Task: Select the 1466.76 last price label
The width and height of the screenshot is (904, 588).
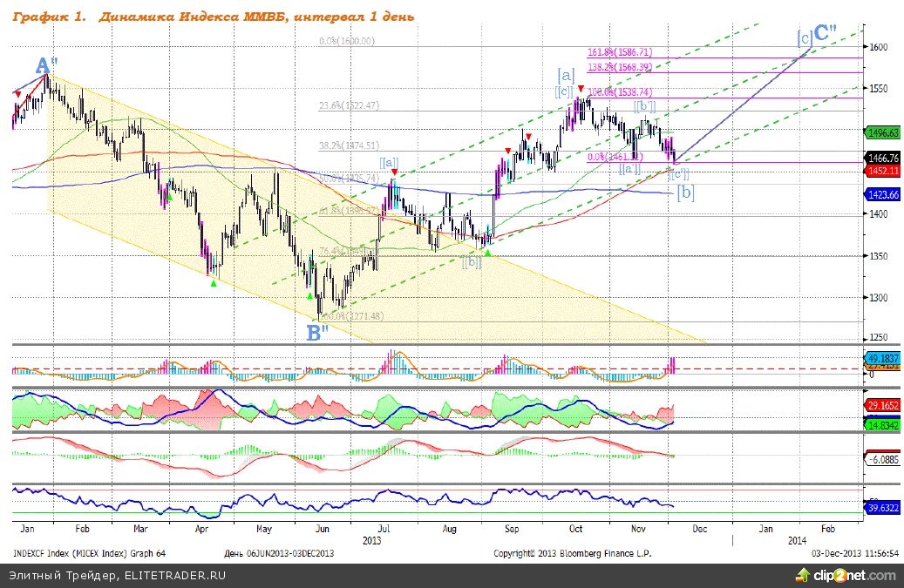Action: 881,159
